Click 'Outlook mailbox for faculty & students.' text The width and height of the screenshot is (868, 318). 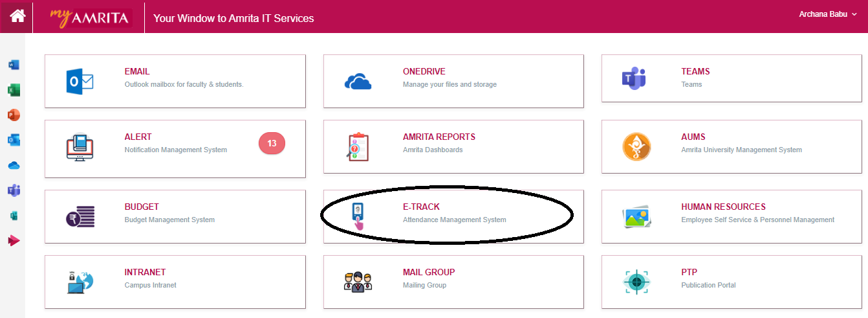(x=184, y=84)
